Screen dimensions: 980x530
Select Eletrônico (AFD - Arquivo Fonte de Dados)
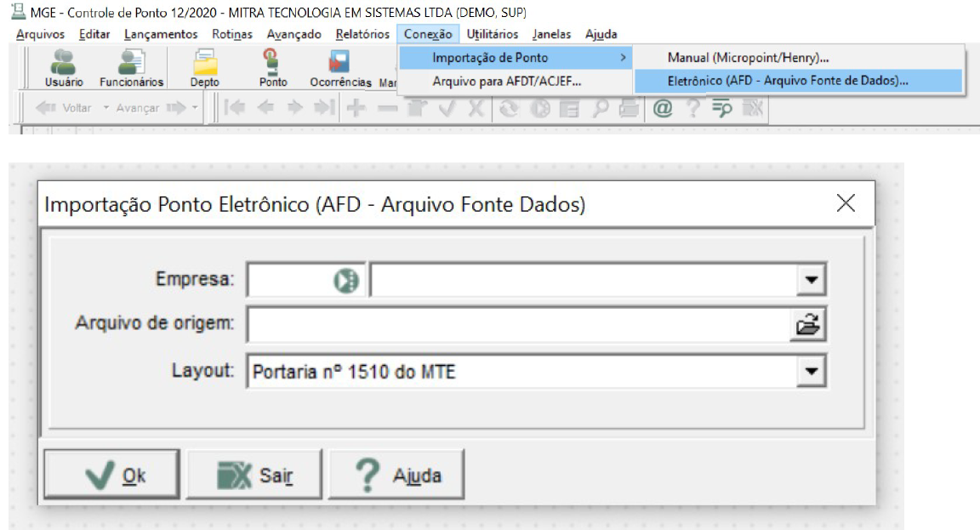point(799,81)
